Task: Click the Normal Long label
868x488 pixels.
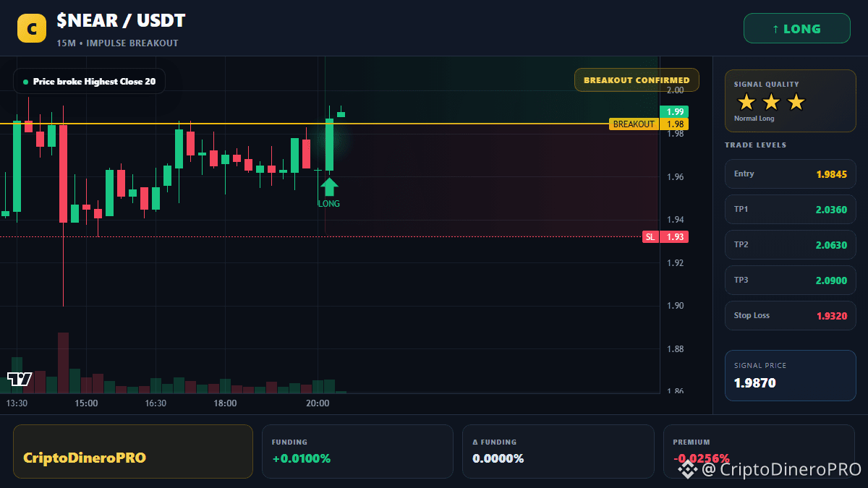Action: (754, 119)
